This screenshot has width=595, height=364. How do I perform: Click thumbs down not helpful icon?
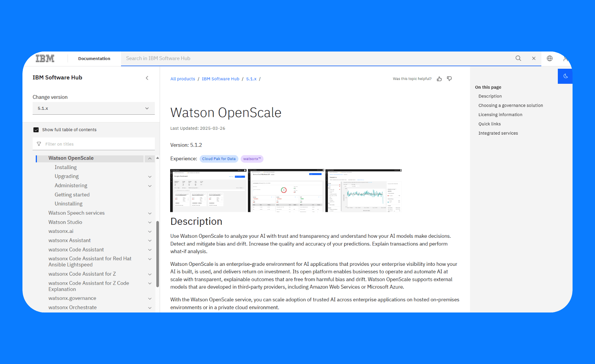[449, 79]
